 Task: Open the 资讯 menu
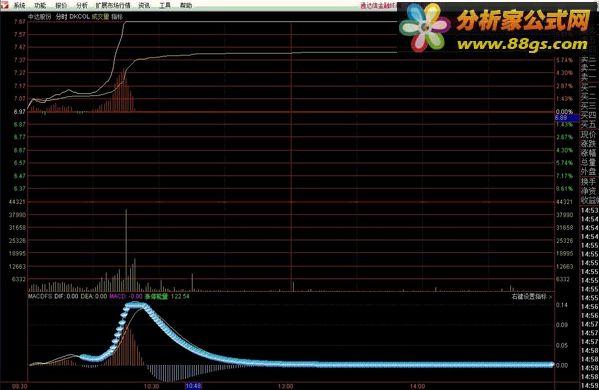point(144,5)
